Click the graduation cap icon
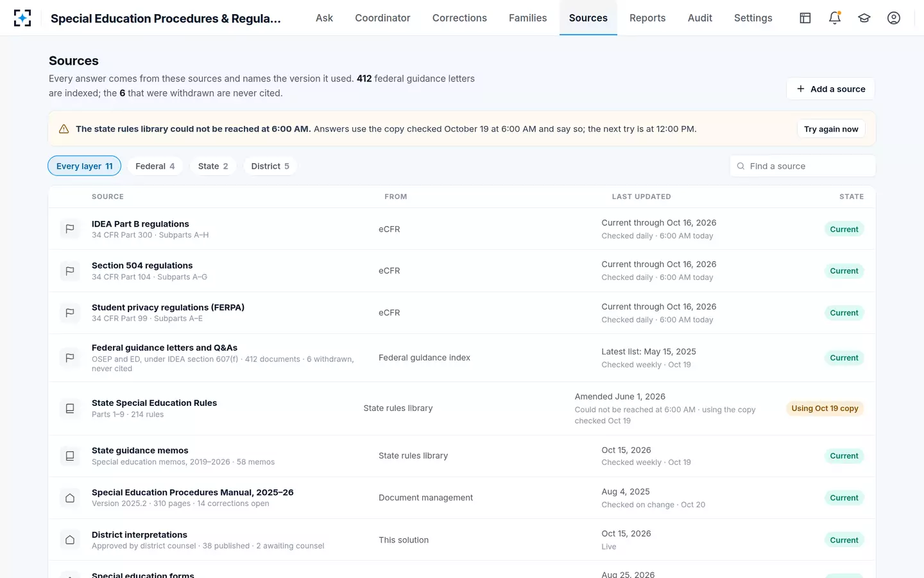Viewport: 924px width, 578px height. 864,18
